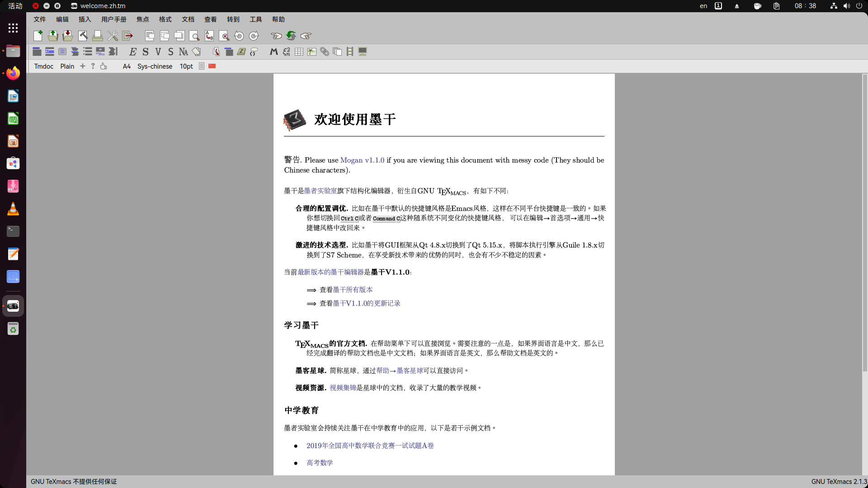
Task: Redo the last action
Action: point(254,36)
